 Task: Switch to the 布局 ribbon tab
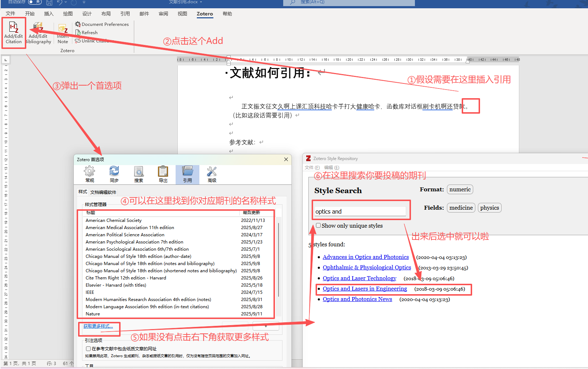click(x=106, y=14)
